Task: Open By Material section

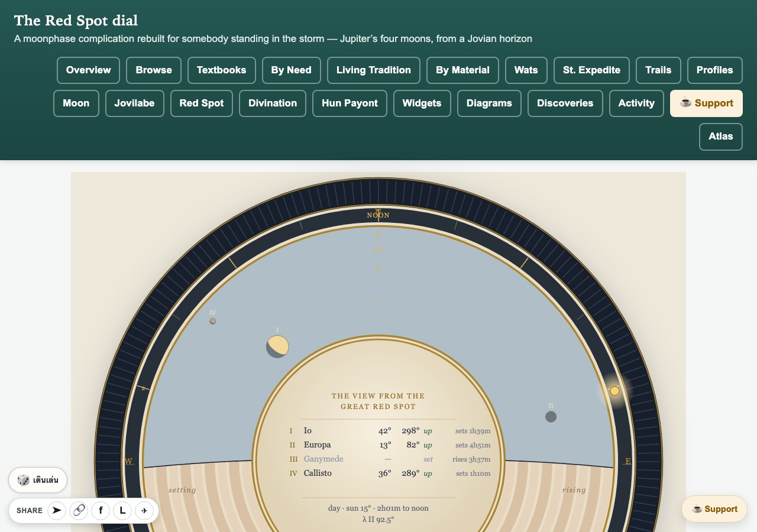Action: point(462,70)
